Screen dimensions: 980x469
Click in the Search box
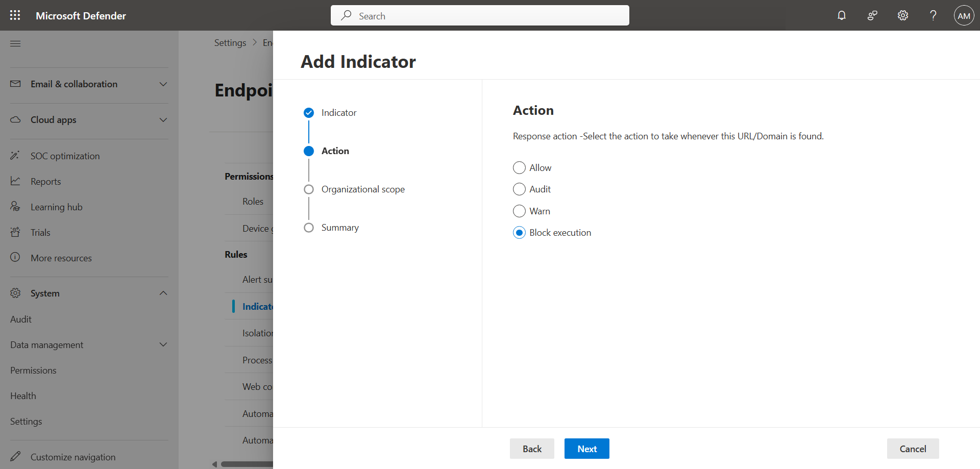click(x=480, y=16)
